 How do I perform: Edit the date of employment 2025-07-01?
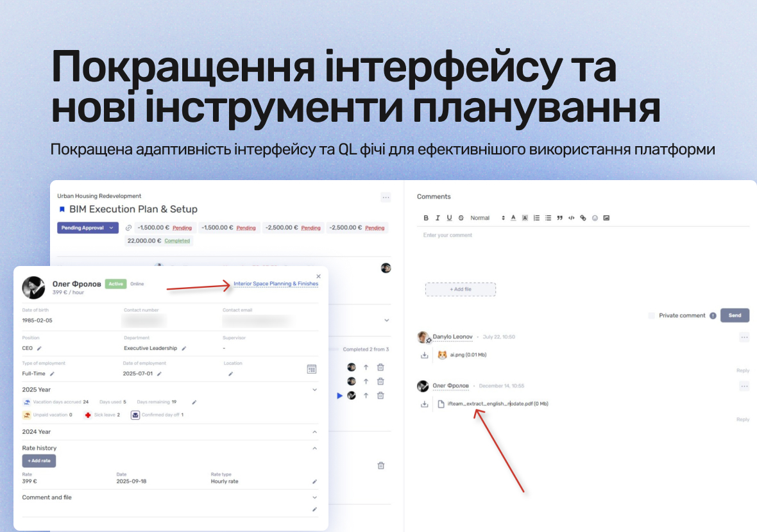click(x=159, y=374)
